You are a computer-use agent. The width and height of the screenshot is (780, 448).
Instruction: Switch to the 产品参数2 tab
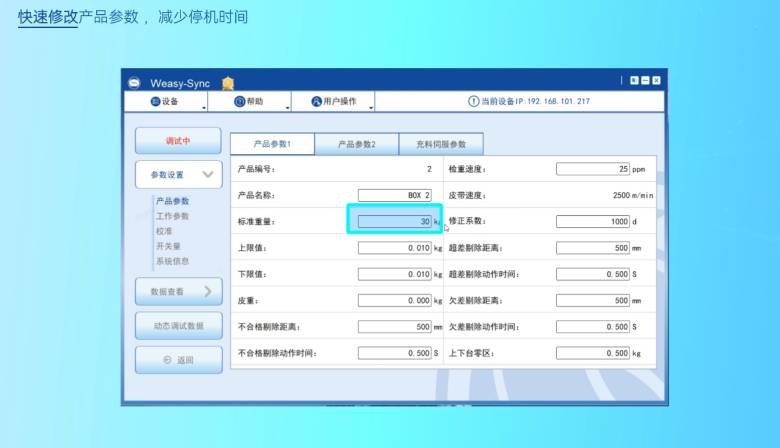(x=357, y=144)
